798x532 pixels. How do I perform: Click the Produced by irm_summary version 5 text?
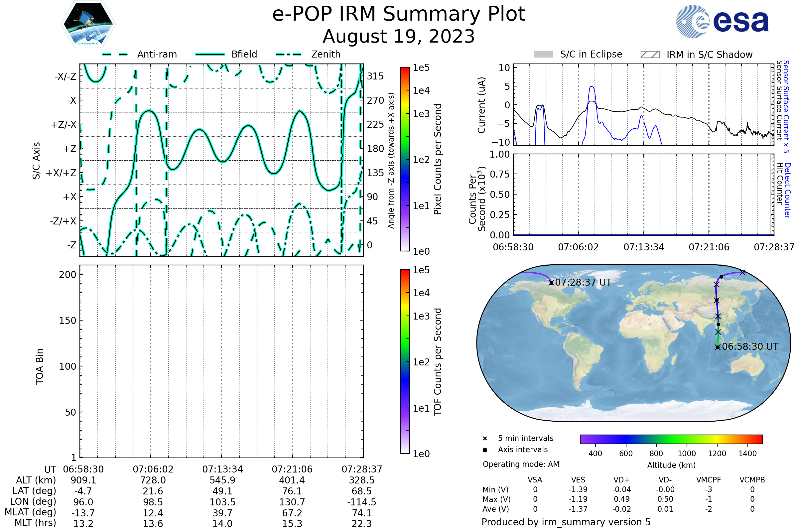[x=566, y=522]
